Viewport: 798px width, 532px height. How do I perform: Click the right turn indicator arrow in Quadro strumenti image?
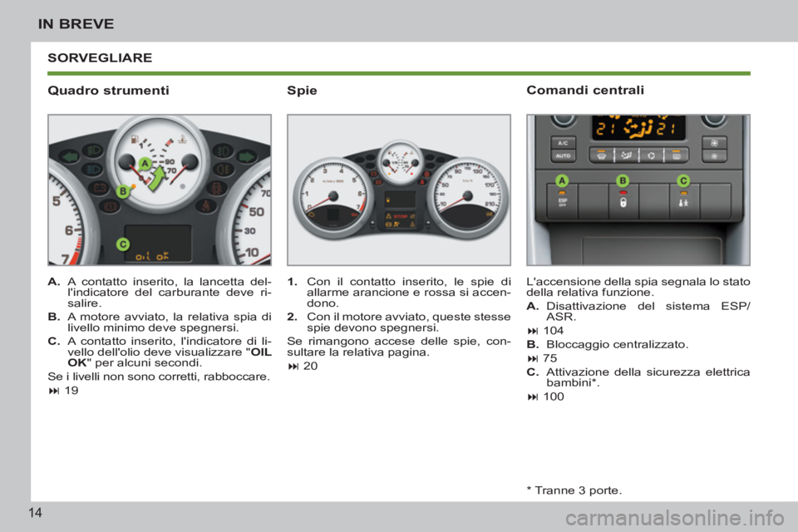click(x=247, y=157)
